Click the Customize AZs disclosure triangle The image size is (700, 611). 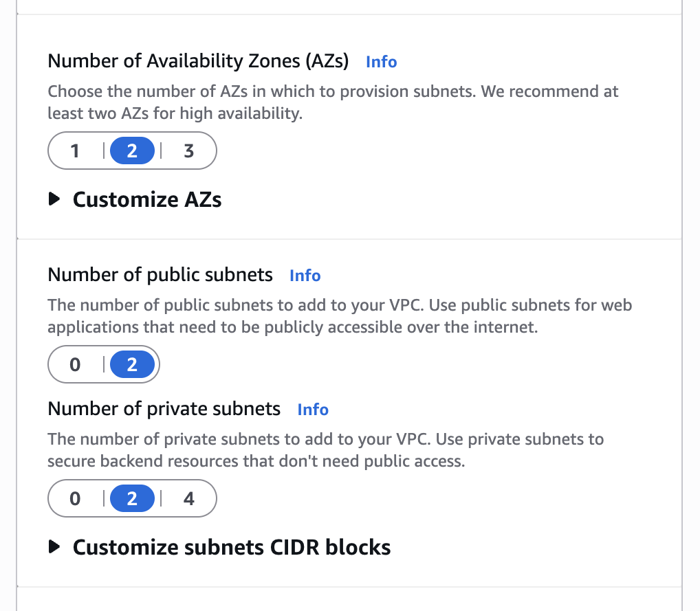(54, 200)
